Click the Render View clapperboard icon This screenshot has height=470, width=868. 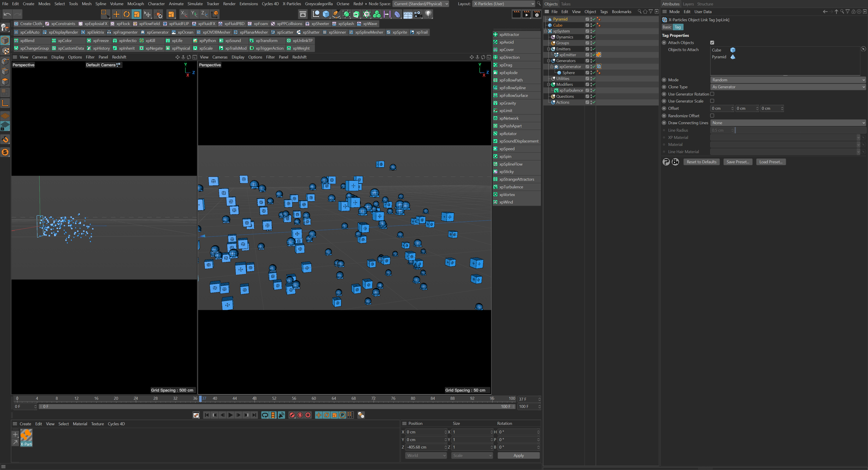click(x=516, y=14)
